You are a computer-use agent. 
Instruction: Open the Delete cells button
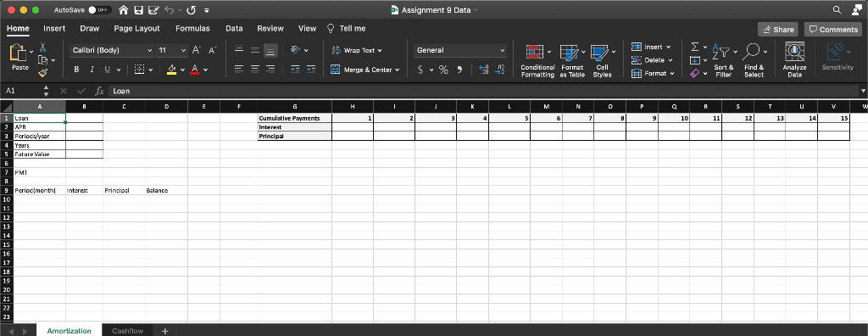pyautogui.click(x=652, y=60)
